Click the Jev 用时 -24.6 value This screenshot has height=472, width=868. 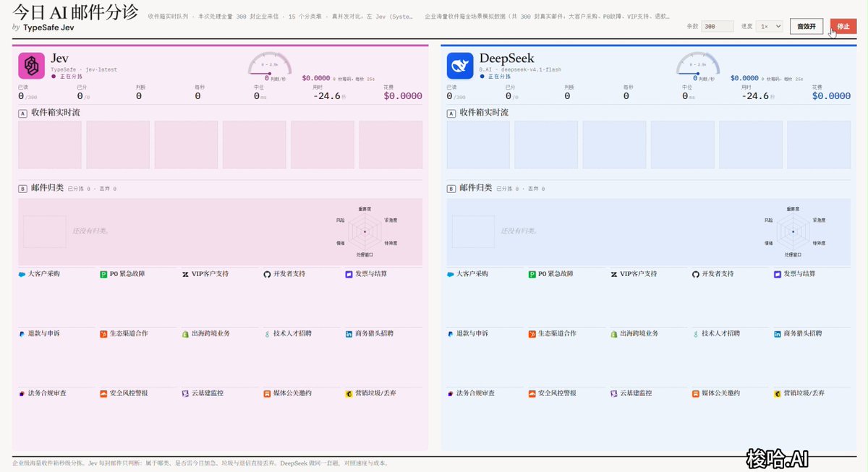(326, 95)
